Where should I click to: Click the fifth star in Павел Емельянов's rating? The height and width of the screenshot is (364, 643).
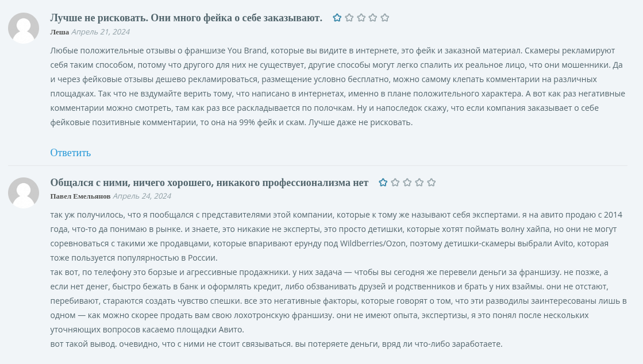(x=431, y=183)
